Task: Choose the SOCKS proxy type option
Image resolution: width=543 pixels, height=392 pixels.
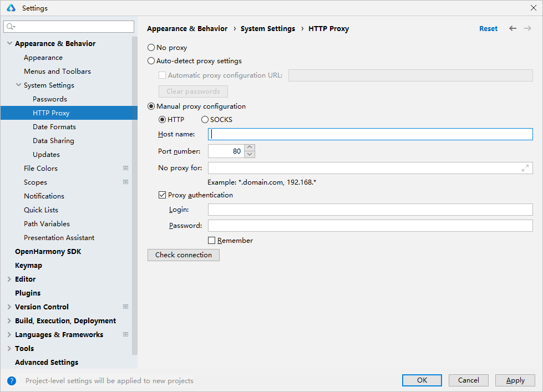Action: [205, 119]
